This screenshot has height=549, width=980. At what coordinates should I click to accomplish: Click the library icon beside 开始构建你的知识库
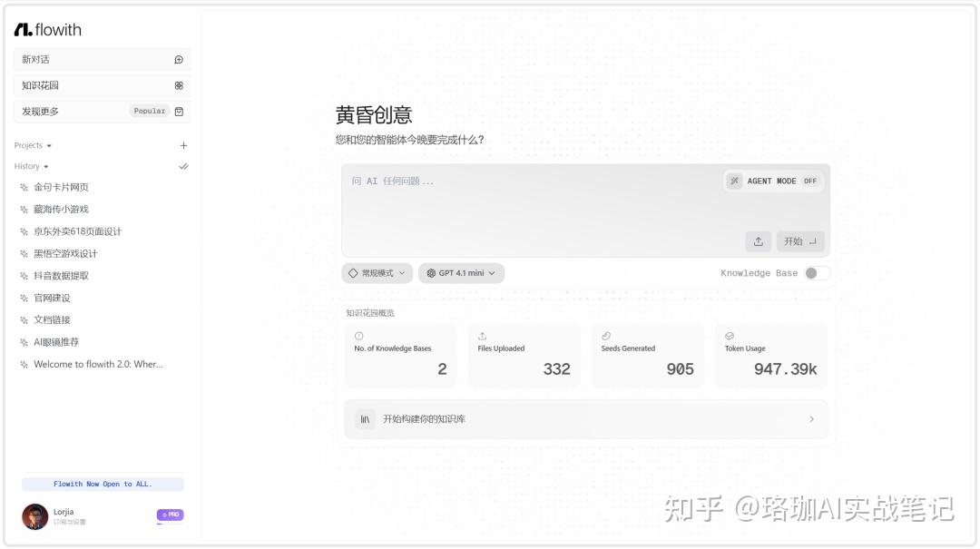(365, 419)
